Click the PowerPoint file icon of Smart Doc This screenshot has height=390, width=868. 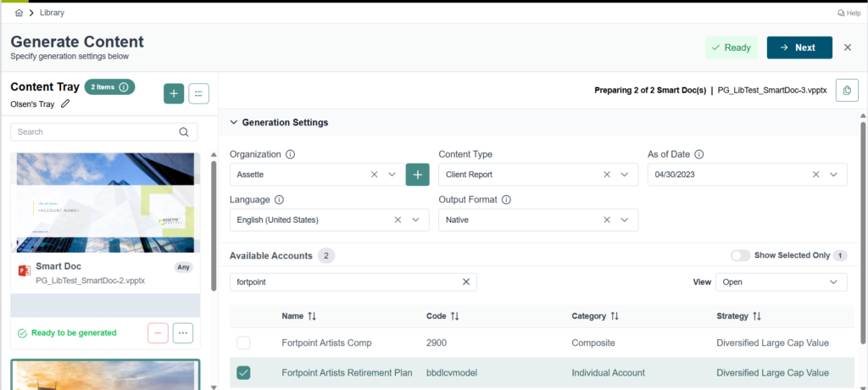click(x=24, y=271)
